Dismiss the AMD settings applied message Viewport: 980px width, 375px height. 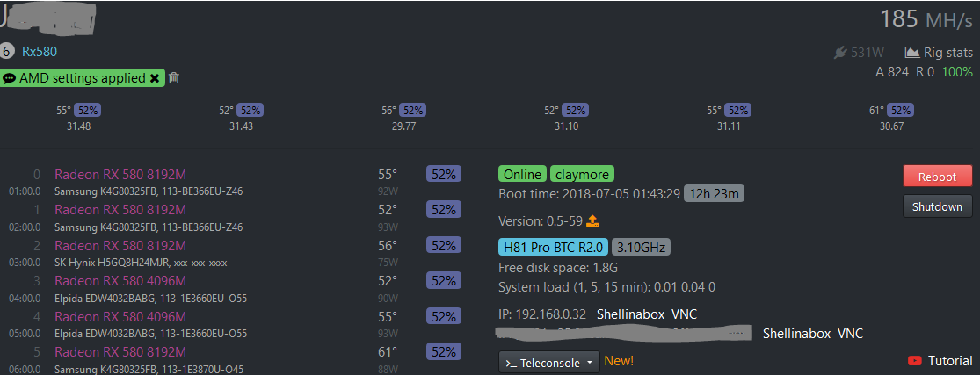point(156,78)
